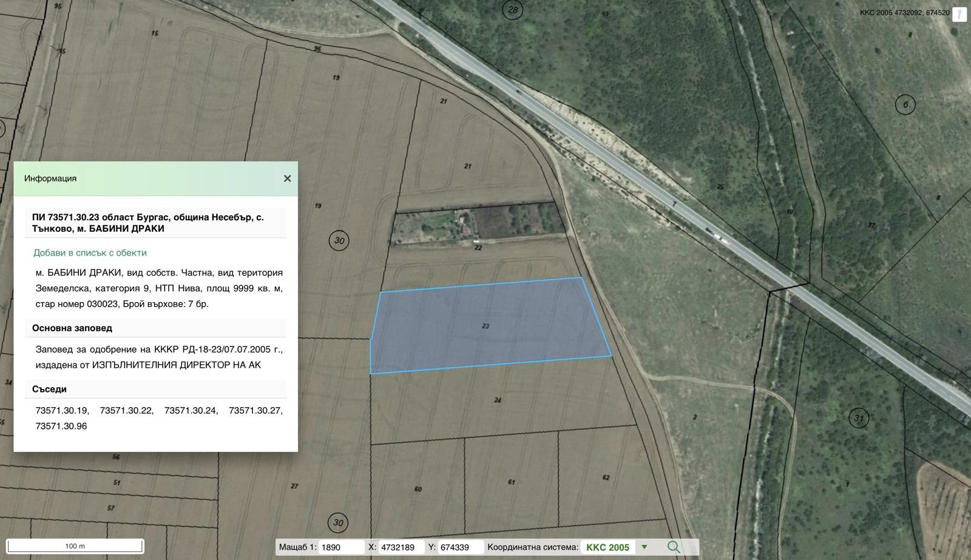
Task: Select parcel 62 on the map
Action: 606,477
